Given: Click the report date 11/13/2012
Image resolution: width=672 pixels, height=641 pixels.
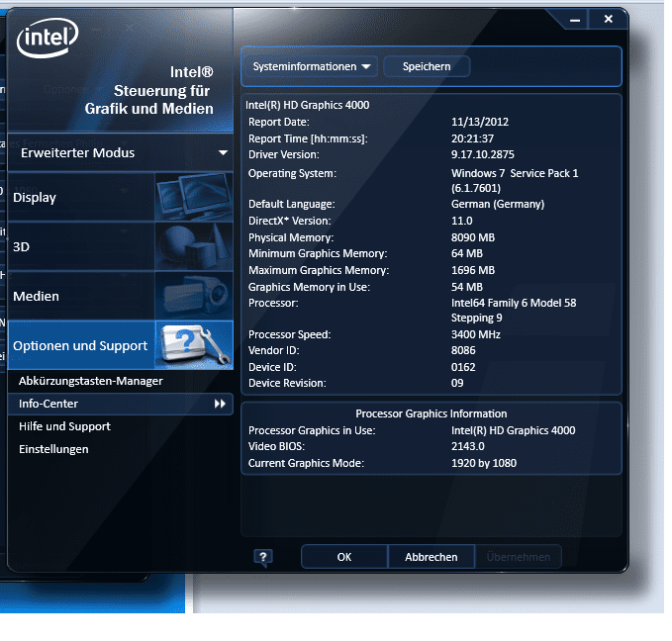Looking at the screenshot, I should 480,122.
